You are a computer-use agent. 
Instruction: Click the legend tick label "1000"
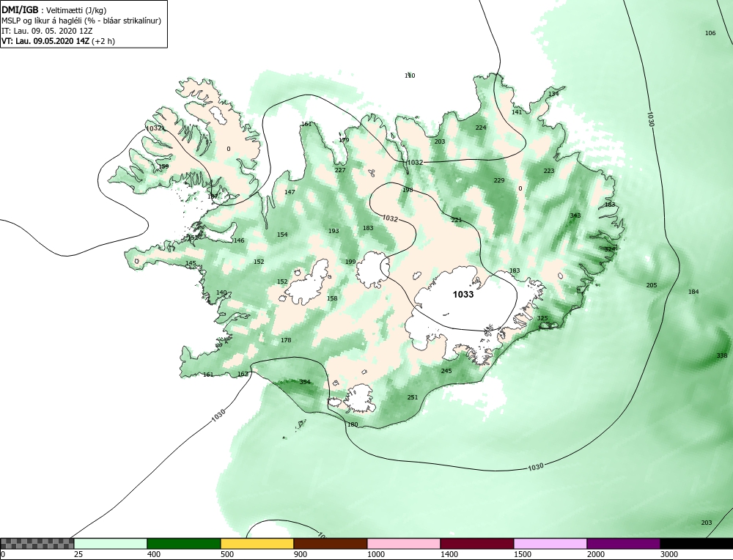376,554
